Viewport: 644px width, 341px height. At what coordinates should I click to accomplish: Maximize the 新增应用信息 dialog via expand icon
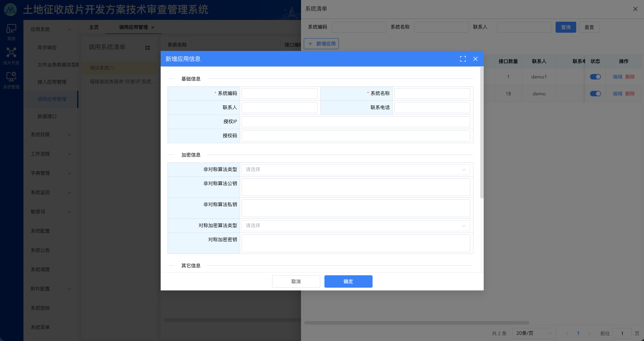point(463,59)
